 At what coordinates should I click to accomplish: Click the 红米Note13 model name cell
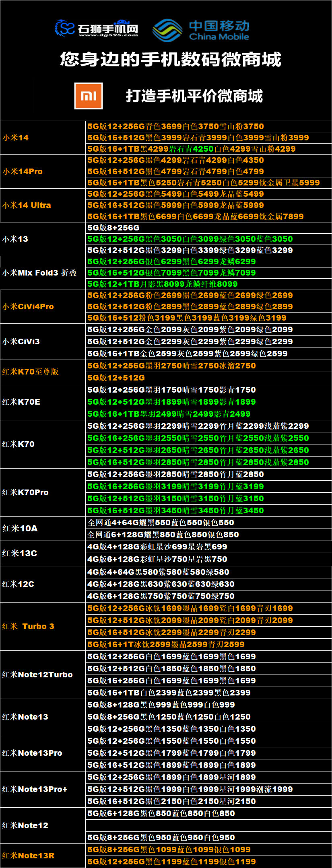coord(43,717)
